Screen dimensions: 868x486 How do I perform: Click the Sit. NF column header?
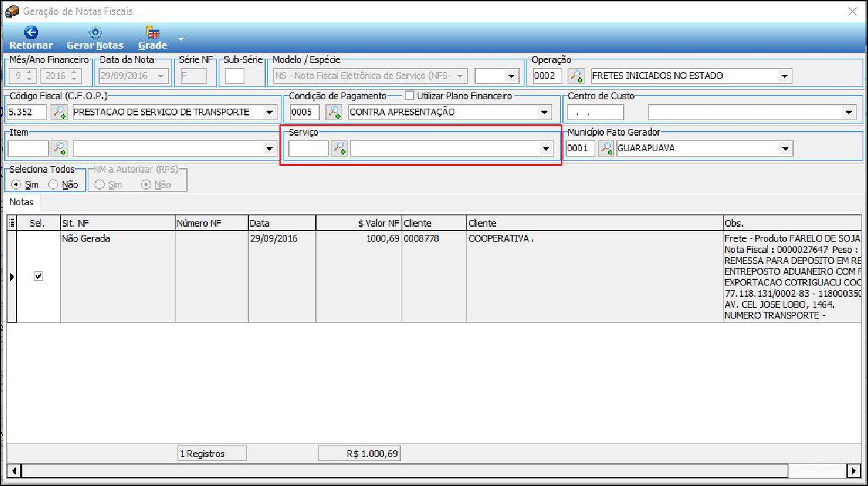click(x=116, y=223)
